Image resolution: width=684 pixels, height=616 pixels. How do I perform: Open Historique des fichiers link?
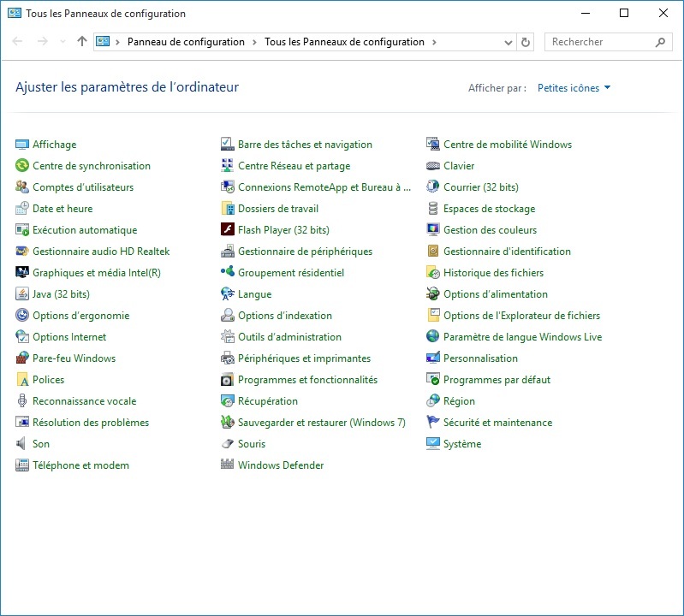493,272
